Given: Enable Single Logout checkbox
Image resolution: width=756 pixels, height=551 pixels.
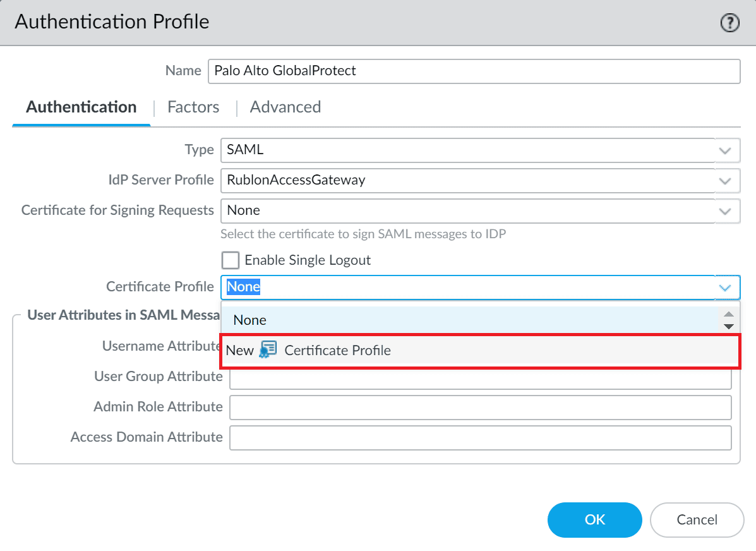Looking at the screenshot, I should (x=231, y=260).
